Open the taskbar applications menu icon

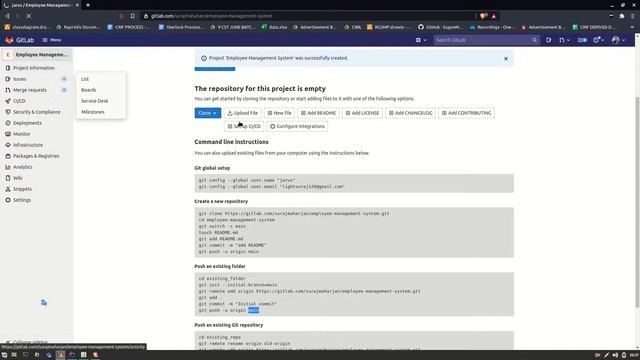click(4, 355)
